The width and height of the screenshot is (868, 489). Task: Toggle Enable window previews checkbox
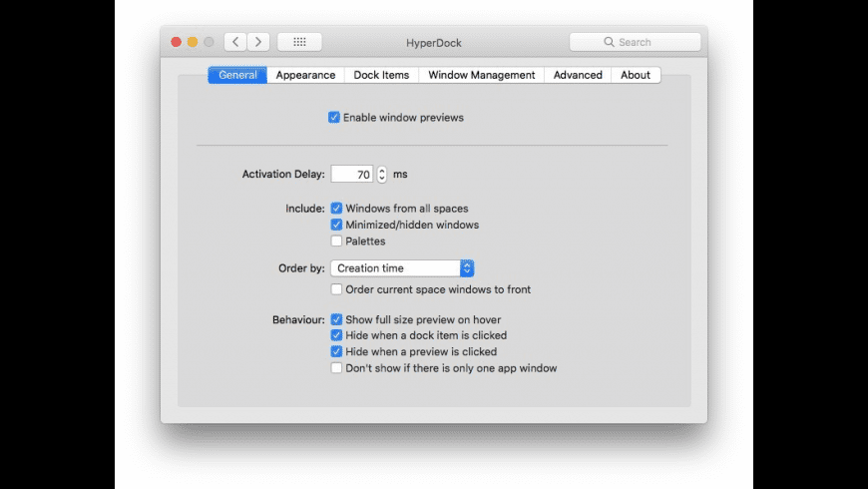334,118
